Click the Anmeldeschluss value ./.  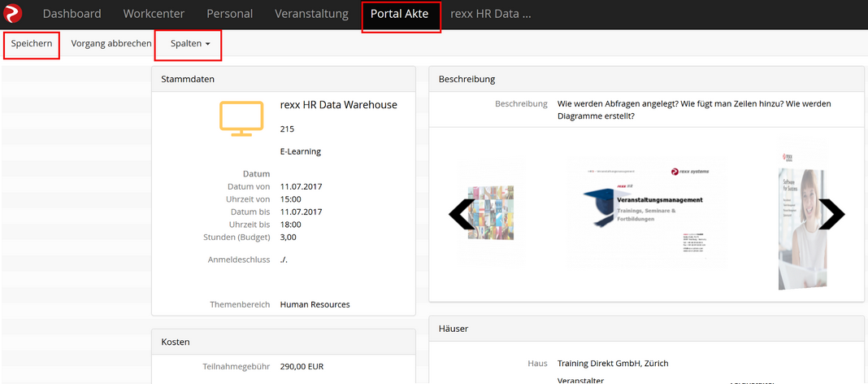pos(284,260)
